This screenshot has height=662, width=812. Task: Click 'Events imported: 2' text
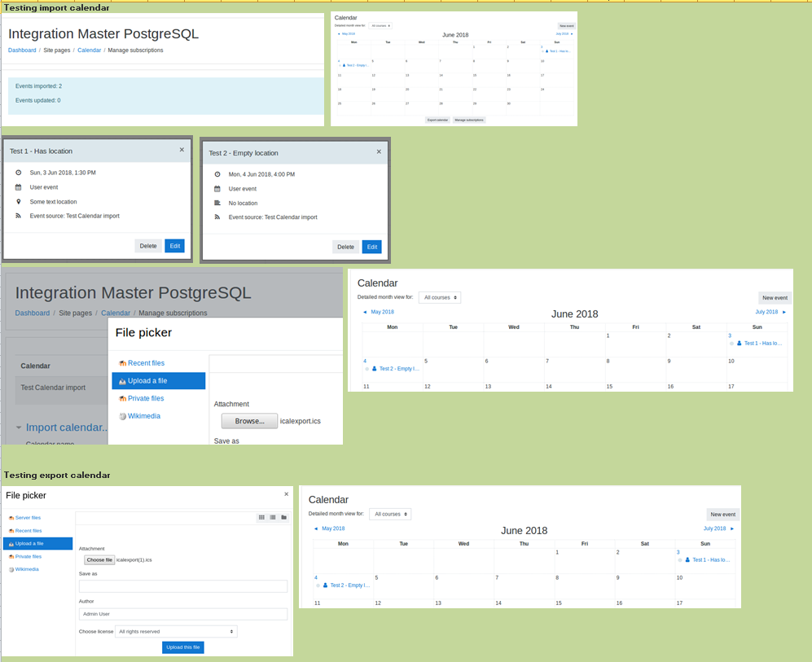coord(38,86)
